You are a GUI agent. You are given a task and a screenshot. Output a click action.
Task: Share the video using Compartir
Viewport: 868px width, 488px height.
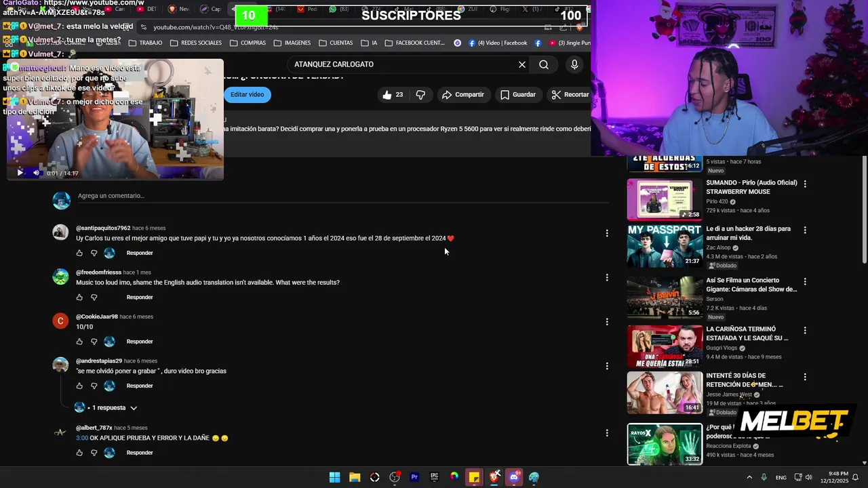462,95
